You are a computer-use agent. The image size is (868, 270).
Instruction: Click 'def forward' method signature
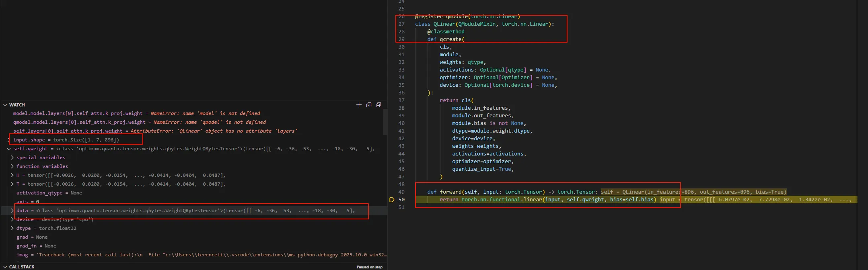click(x=512, y=192)
